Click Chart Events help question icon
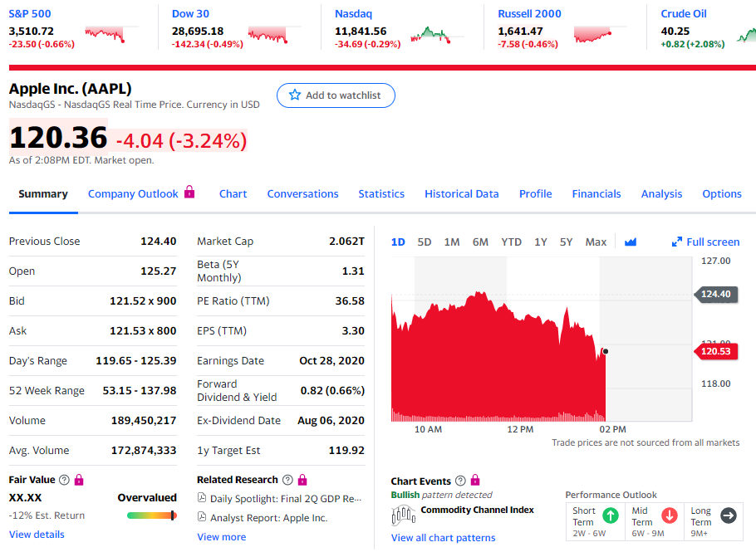 460,481
